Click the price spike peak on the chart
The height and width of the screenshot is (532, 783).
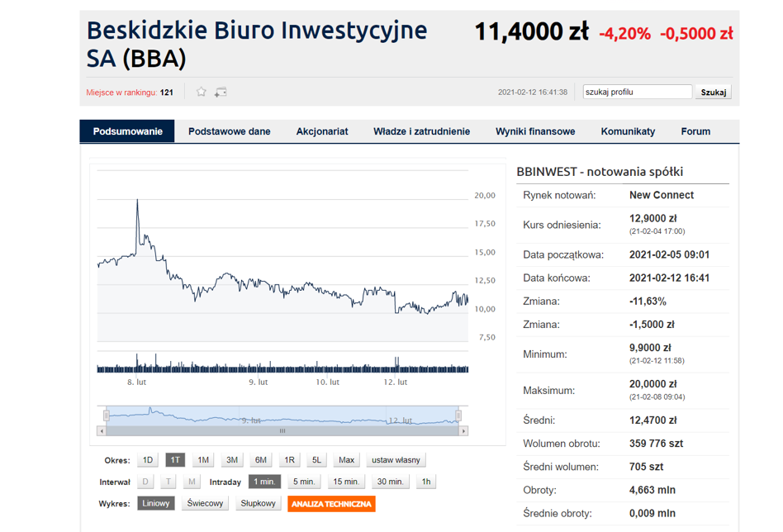click(137, 200)
